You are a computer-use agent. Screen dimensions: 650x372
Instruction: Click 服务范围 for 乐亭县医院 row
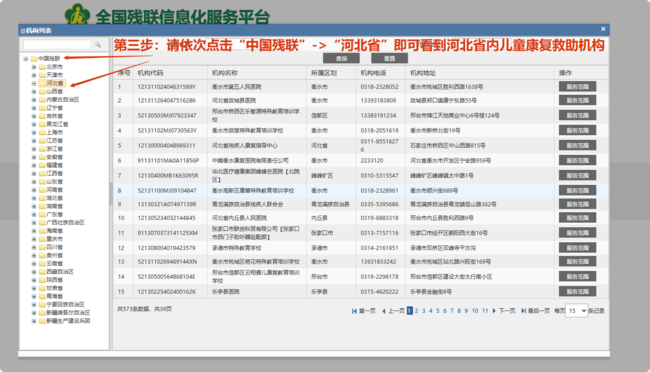pos(577,292)
